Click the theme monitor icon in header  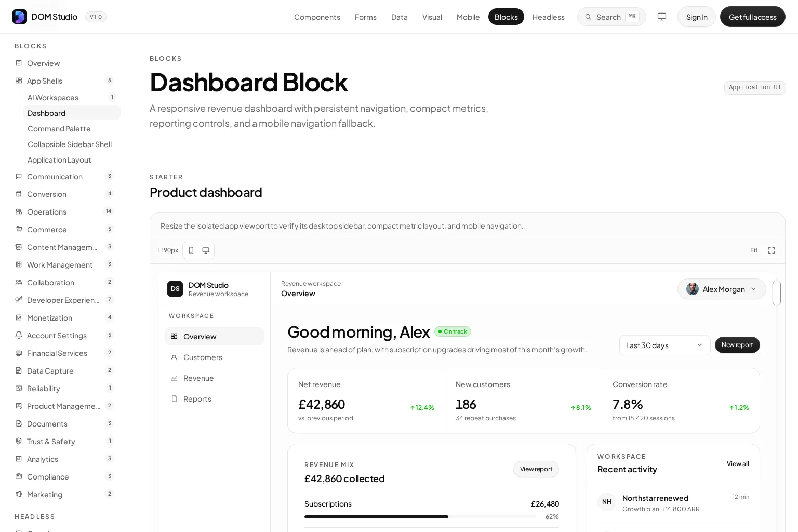point(662,17)
